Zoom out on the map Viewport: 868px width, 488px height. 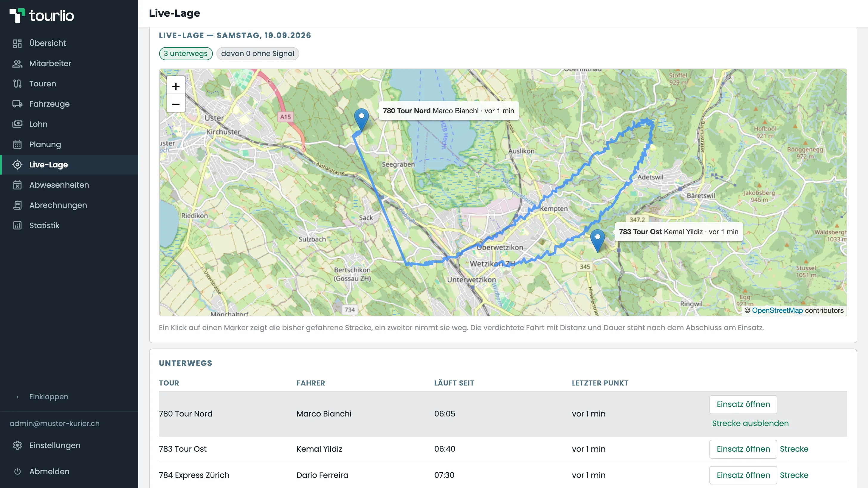coord(176,104)
